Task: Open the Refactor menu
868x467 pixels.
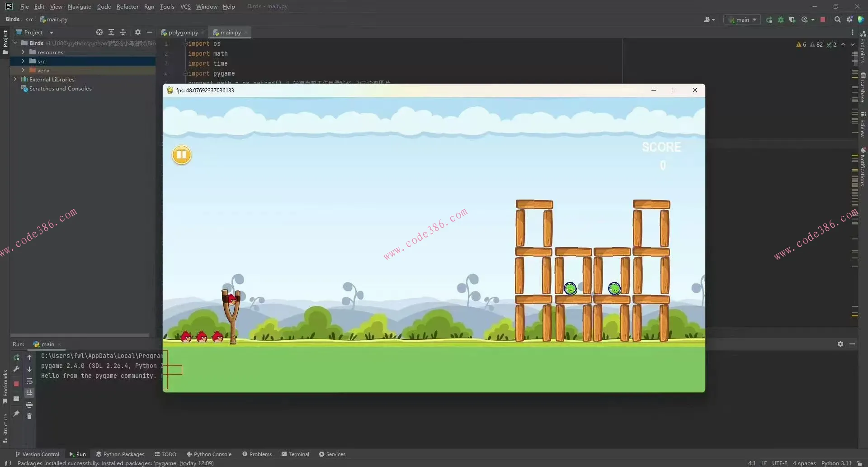Action: click(127, 7)
